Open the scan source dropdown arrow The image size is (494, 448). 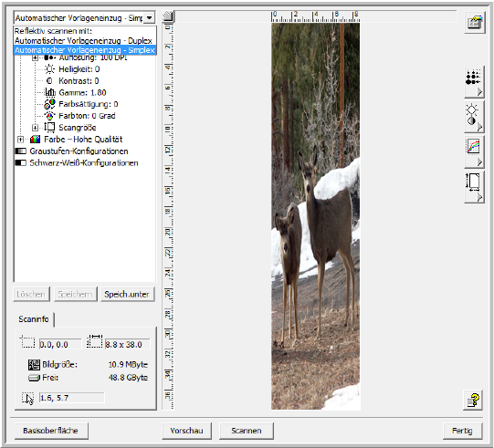tap(150, 17)
